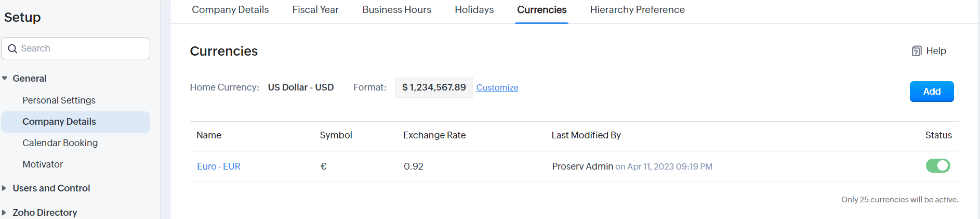Click the search magnifier icon
The image size is (980, 219).
click(13, 48)
